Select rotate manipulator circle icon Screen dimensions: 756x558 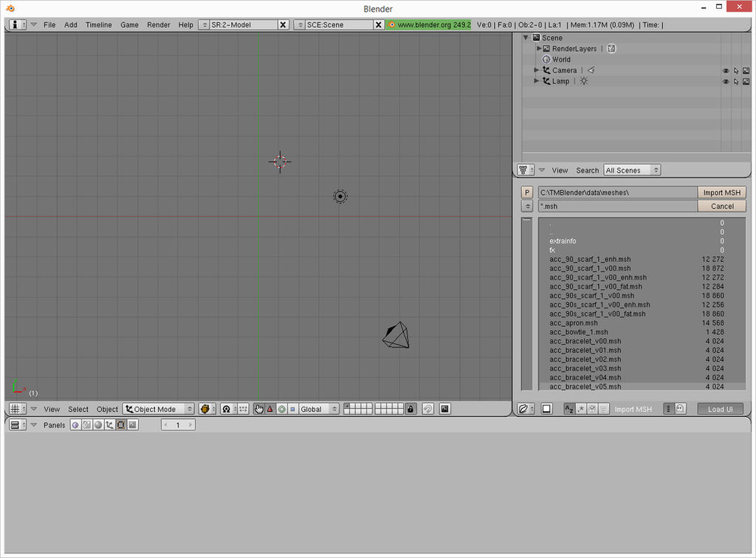click(x=281, y=409)
